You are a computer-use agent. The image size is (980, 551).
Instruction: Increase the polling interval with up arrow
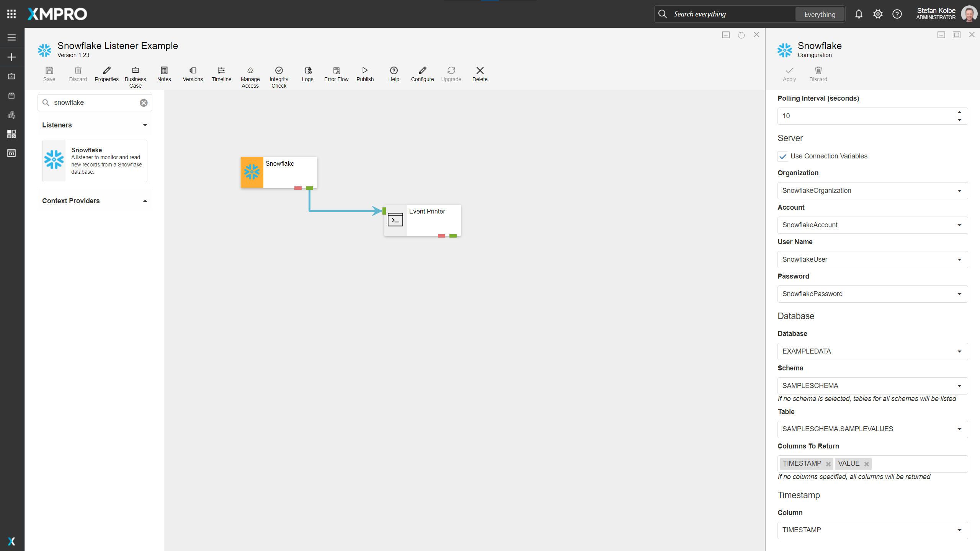coord(959,112)
